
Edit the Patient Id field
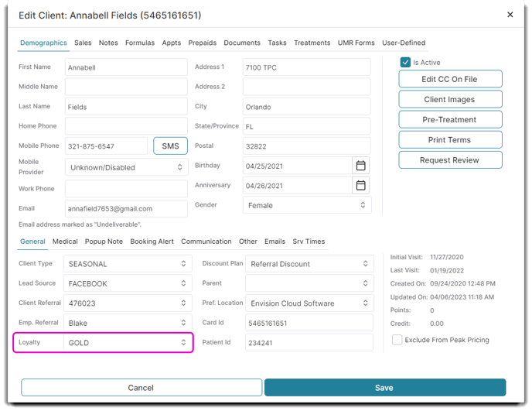tap(309, 343)
